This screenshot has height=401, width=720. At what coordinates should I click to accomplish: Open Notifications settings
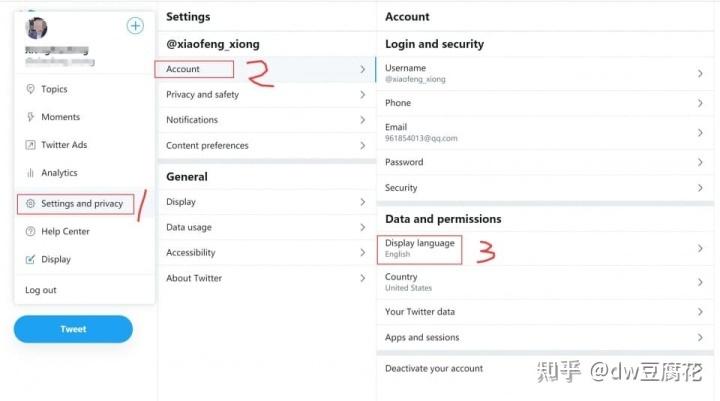tap(192, 120)
